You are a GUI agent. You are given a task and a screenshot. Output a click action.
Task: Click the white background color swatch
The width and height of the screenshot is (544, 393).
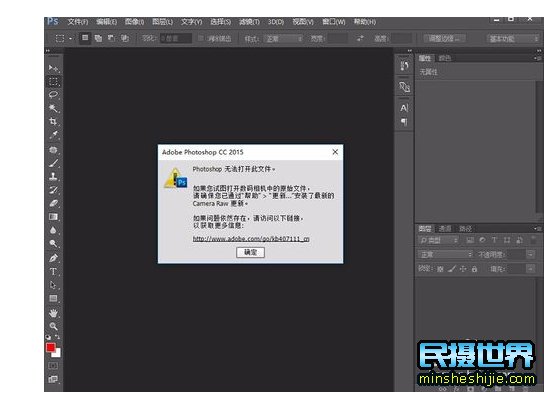(x=58, y=354)
